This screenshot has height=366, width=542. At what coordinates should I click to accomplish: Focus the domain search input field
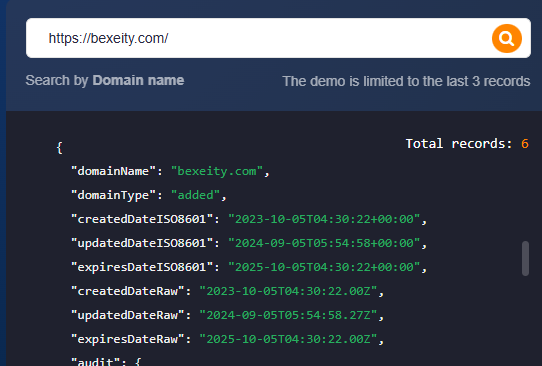pyautogui.click(x=278, y=38)
